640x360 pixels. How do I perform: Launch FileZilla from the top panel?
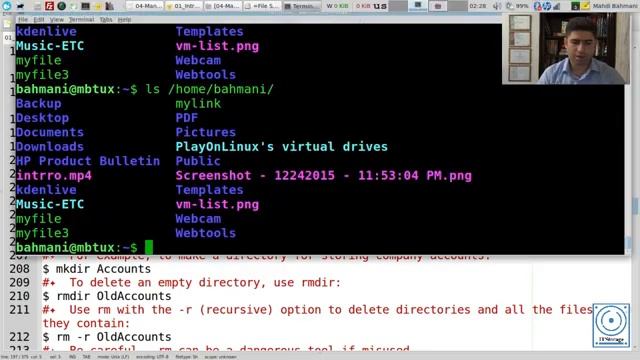tap(49, 6)
